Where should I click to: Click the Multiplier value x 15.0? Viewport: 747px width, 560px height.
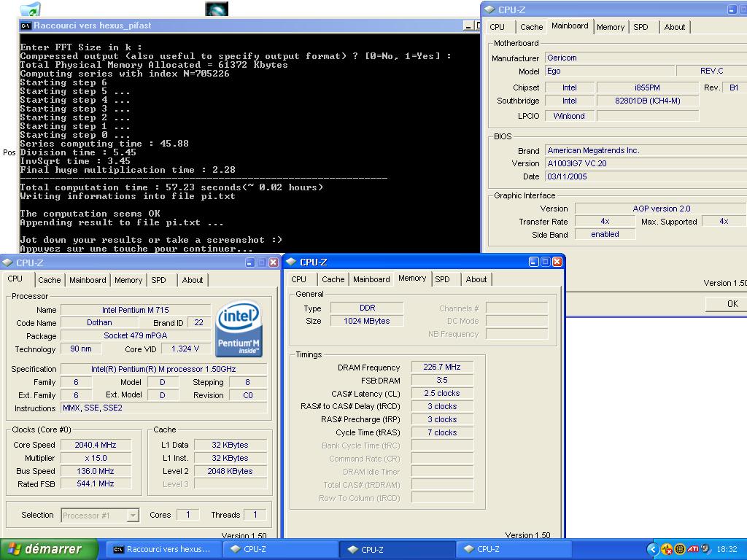(96, 458)
